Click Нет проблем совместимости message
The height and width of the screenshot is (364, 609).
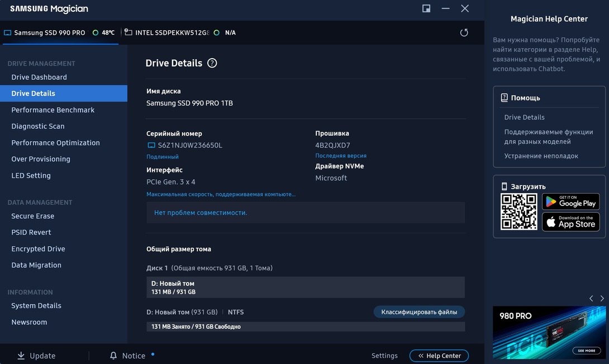pos(201,213)
